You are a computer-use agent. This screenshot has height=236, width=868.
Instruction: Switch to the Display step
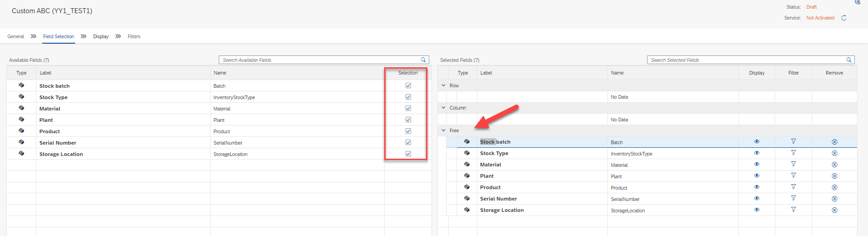[x=101, y=36]
